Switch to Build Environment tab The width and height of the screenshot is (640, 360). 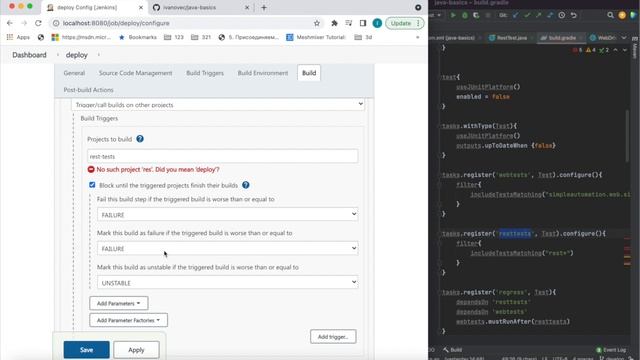click(x=263, y=73)
